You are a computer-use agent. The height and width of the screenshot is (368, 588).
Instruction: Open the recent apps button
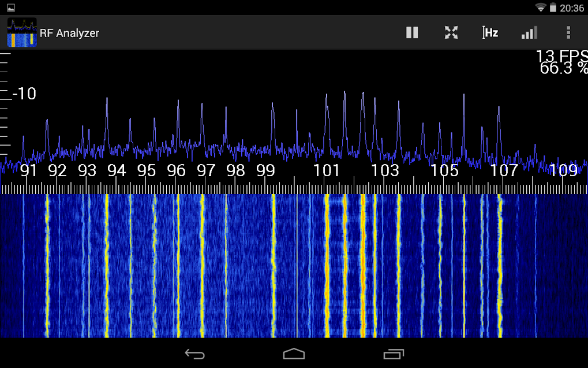[x=394, y=354]
